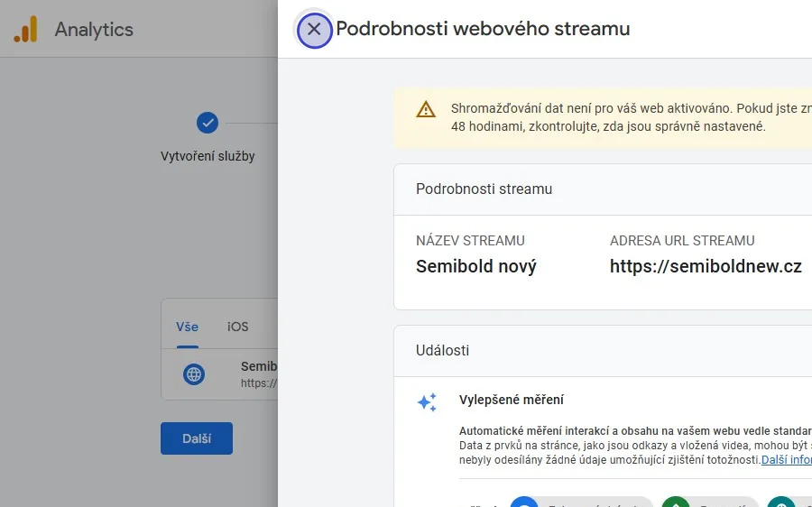Image resolution: width=812 pixels, height=507 pixels.
Task: Click the stream name Semibold nový
Action: point(475,266)
